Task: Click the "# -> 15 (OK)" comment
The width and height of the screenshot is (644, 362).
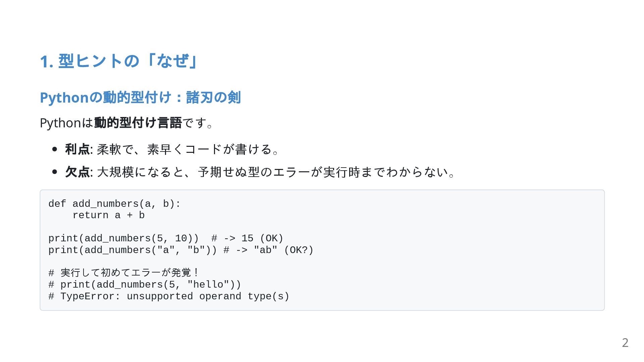Action: coord(247,238)
